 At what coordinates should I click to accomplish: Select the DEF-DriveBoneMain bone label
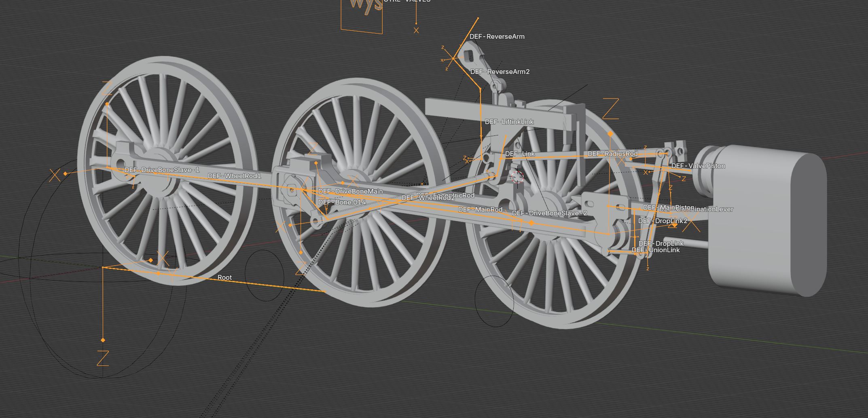tap(350, 191)
